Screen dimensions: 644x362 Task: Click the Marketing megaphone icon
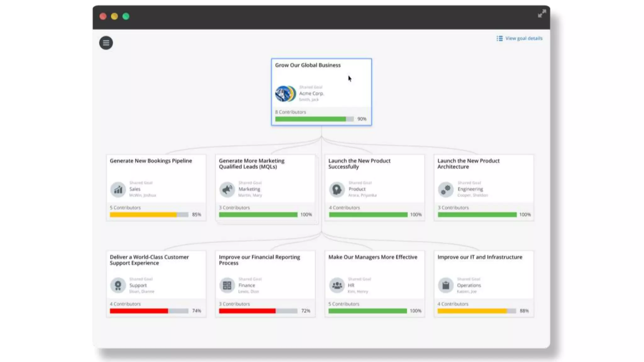(x=227, y=189)
